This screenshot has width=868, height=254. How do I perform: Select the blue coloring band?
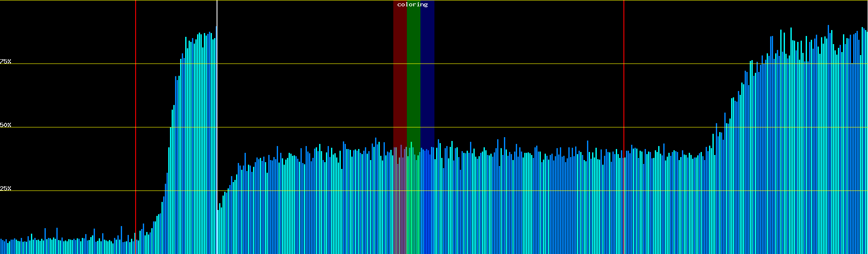427,85
